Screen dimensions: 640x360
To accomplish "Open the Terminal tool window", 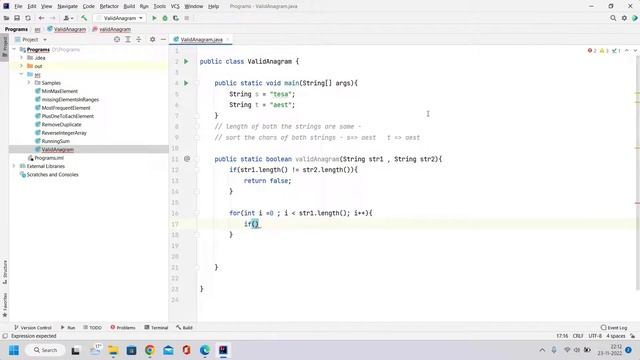I will 156,327.
